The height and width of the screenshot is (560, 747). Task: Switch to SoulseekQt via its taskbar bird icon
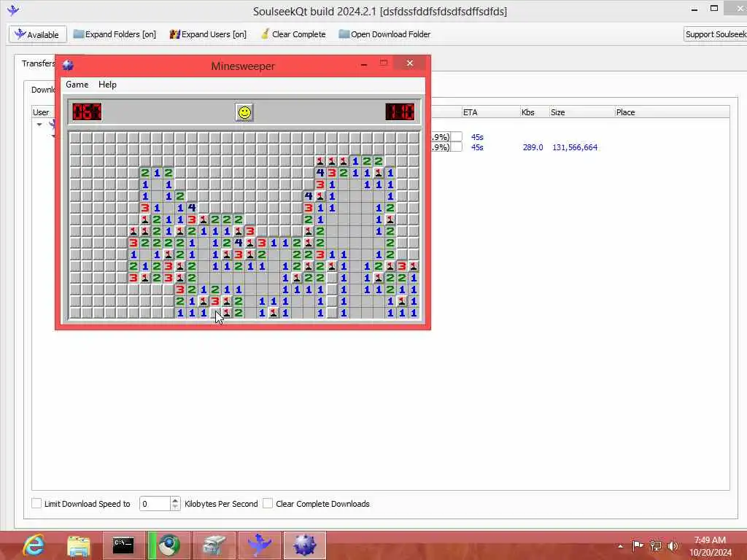pyautogui.click(x=260, y=545)
